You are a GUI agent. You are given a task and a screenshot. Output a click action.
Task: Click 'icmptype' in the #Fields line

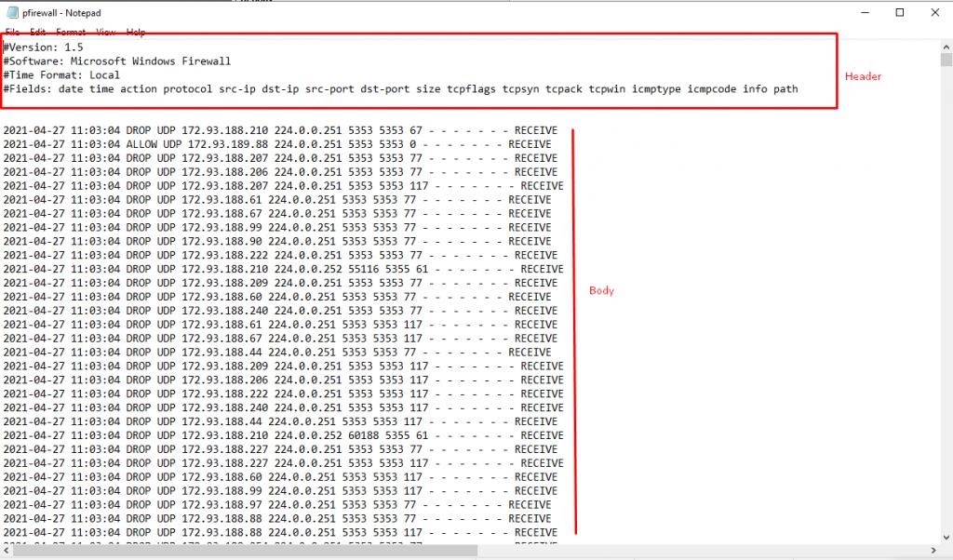click(656, 89)
